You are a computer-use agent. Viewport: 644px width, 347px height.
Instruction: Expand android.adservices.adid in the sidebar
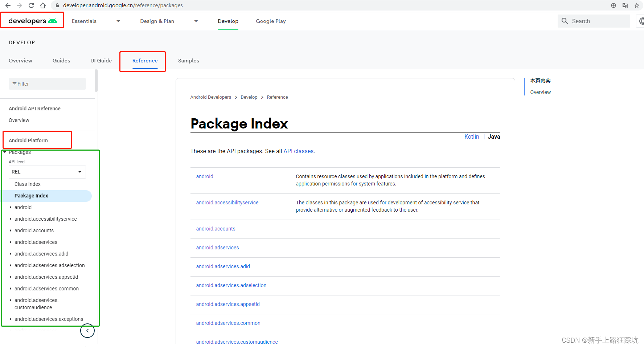point(11,254)
